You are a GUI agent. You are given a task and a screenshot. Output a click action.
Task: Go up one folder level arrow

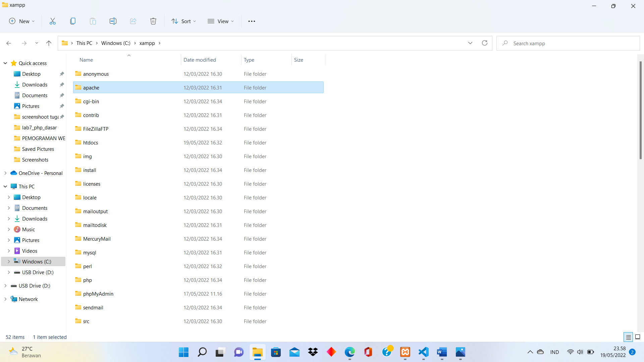click(49, 43)
